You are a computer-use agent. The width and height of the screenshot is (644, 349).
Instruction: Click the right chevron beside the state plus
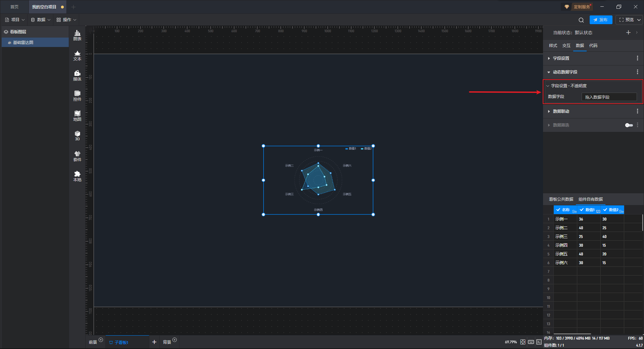click(637, 33)
